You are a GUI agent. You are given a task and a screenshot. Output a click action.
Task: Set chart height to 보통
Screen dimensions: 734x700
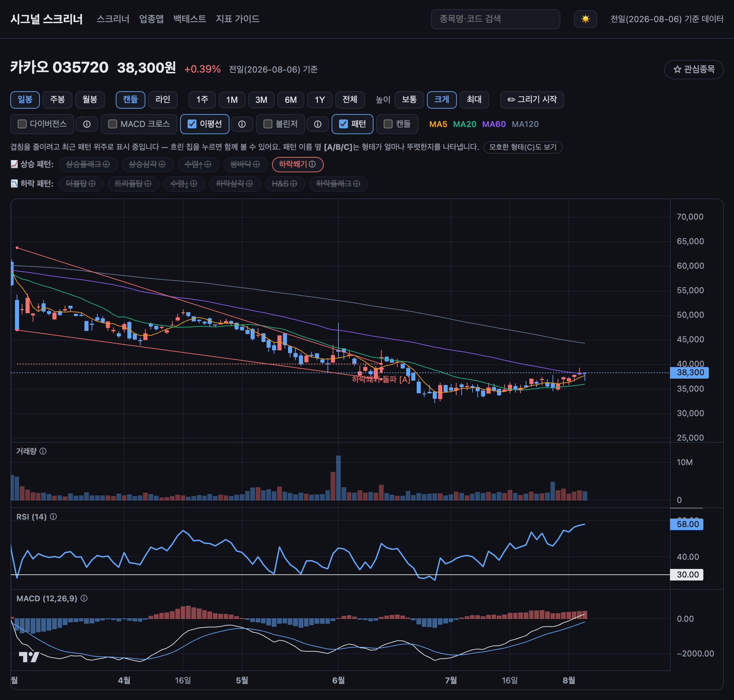coord(409,100)
